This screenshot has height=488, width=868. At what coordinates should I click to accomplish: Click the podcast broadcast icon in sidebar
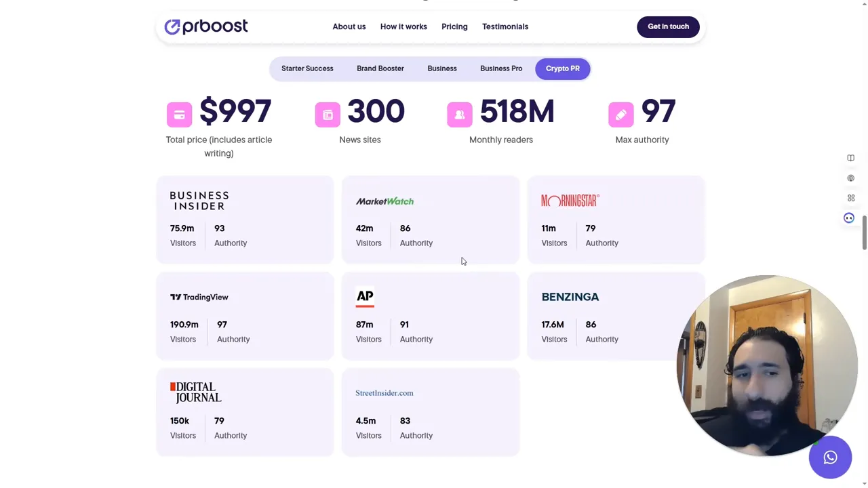pos(850,178)
